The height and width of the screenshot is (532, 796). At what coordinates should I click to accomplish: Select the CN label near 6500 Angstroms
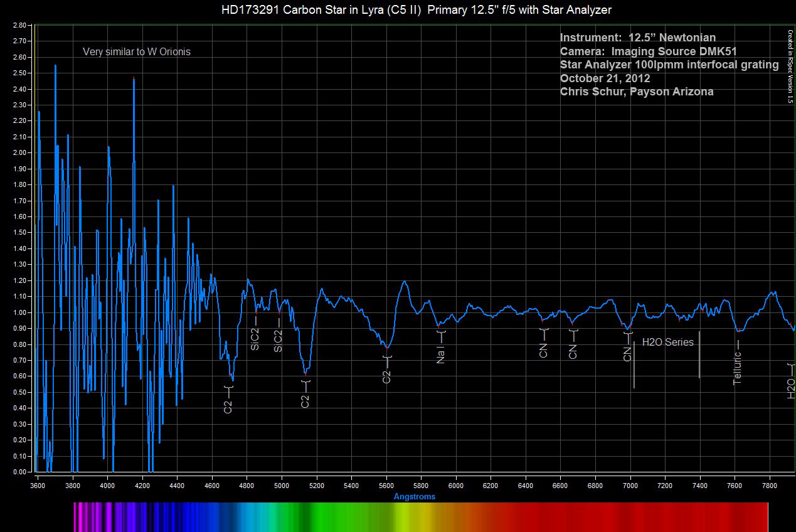544,350
